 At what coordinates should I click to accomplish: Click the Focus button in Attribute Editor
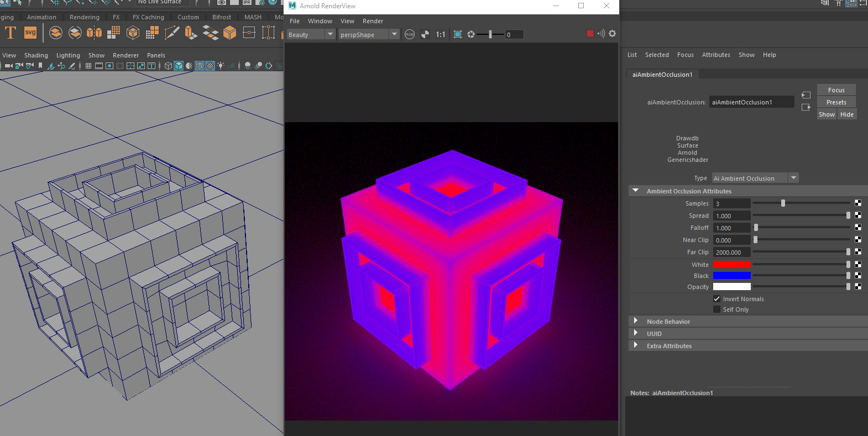pos(836,90)
